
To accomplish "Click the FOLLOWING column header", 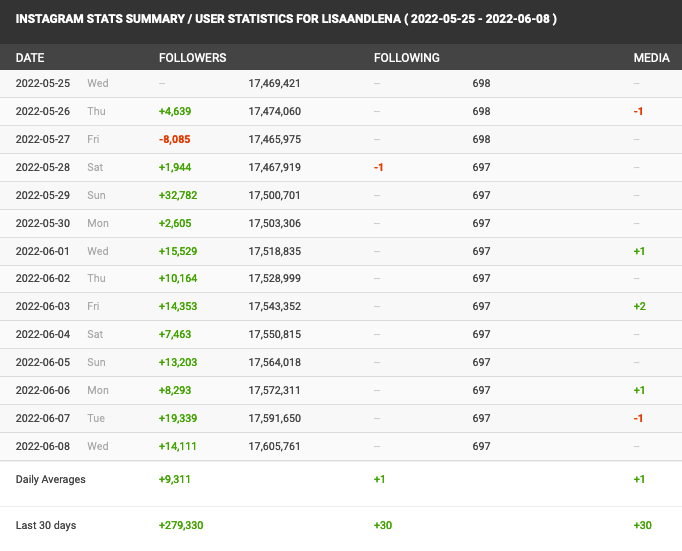I will (x=407, y=58).
